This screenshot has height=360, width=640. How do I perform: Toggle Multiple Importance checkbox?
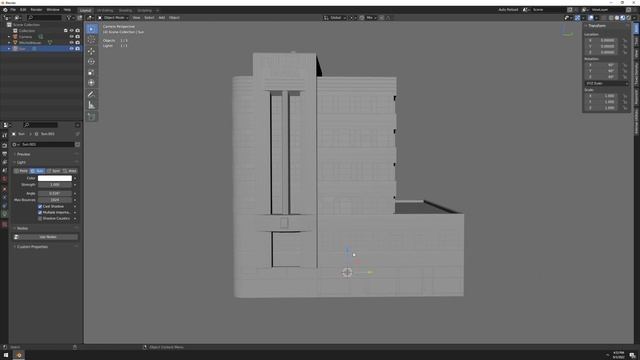[40, 213]
